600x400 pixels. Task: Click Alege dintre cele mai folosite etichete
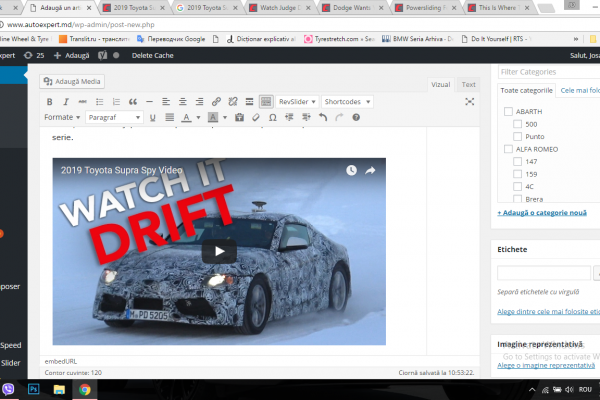point(548,312)
